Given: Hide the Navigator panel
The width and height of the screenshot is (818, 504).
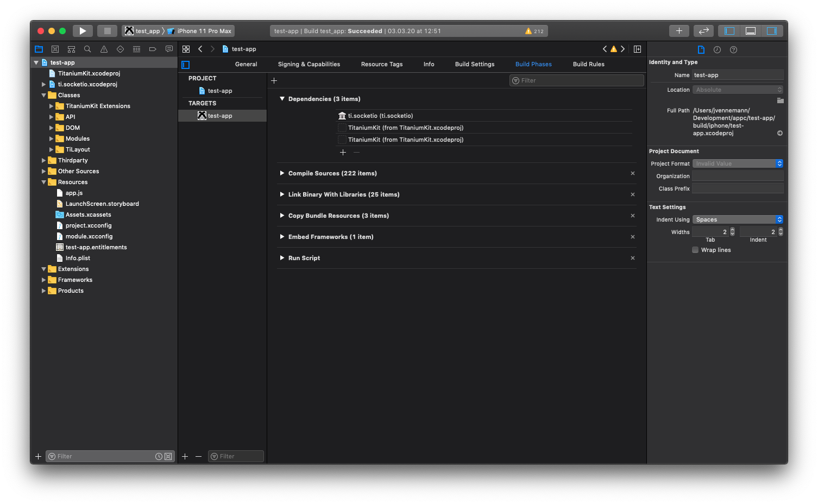Looking at the screenshot, I should coord(729,31).
